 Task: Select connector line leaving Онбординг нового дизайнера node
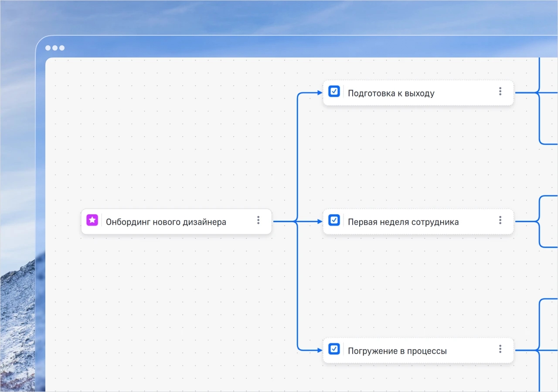click(x=283, y=222)
